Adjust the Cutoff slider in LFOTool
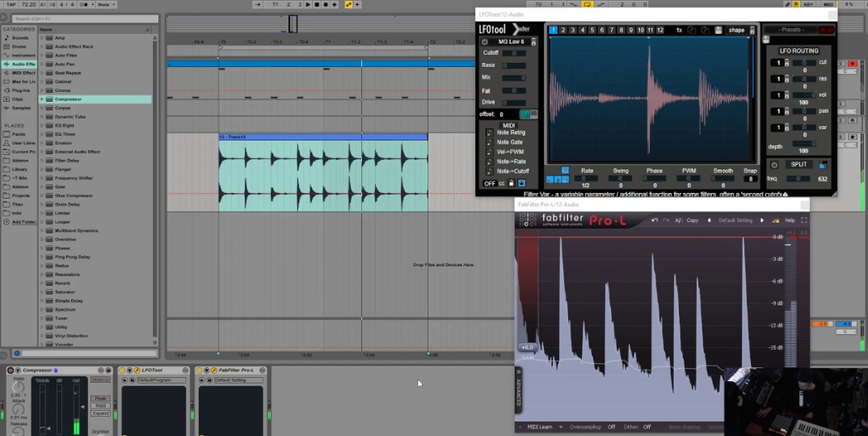Image resolution: width=868 pixels, height=436 pixels. click(x=513, y=53)
